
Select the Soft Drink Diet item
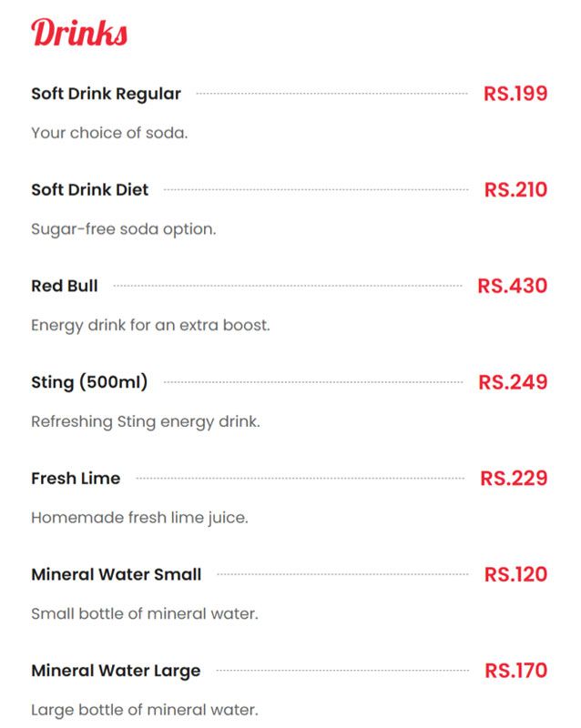90,189
